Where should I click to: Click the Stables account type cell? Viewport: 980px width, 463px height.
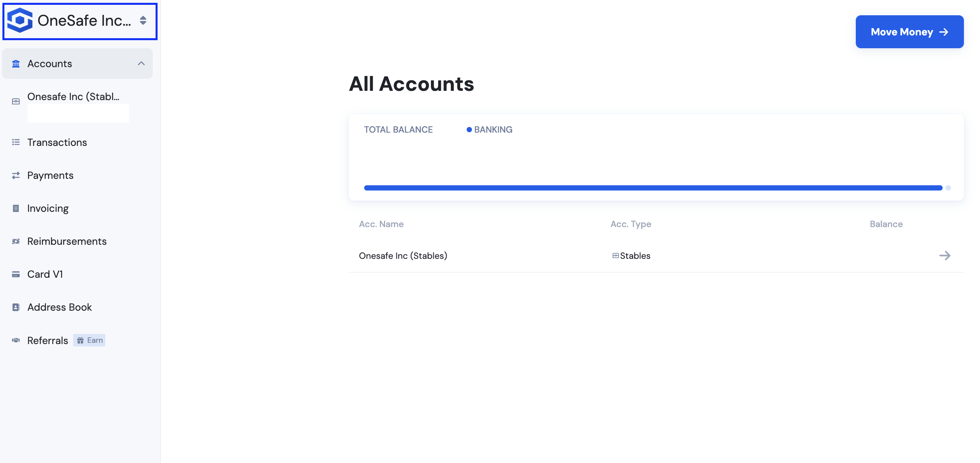point(631,256)
